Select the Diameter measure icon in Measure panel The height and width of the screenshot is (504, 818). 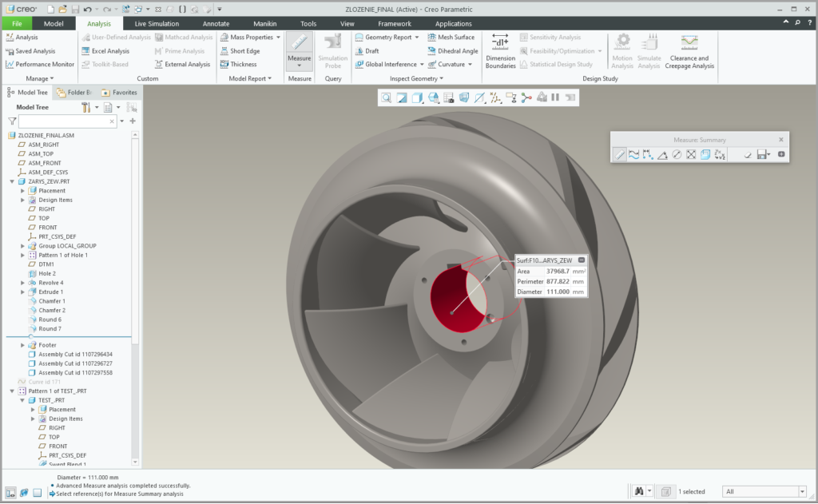pos(677,155)
